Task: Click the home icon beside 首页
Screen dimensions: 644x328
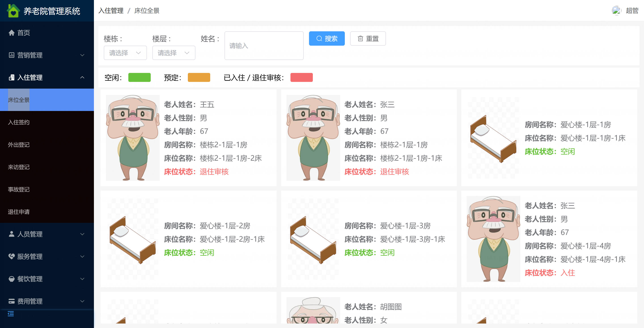Action: (x=11, y=33)
